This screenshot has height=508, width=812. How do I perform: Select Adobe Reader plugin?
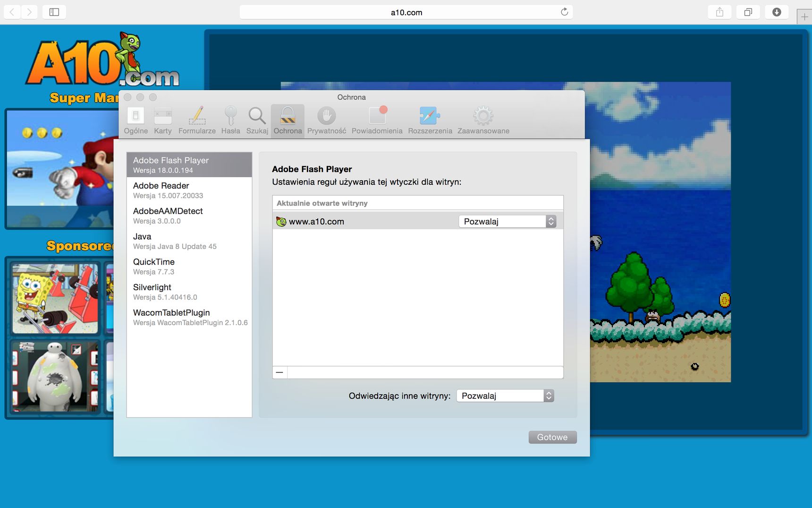(x=189, y=190)
